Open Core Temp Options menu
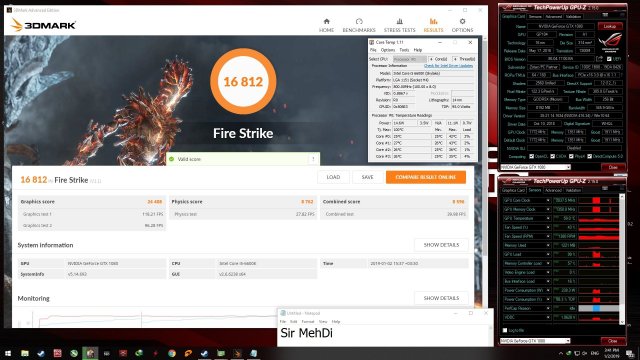This screenshot has height=360, width=640. pyautogui.click(x=388, y=50)
